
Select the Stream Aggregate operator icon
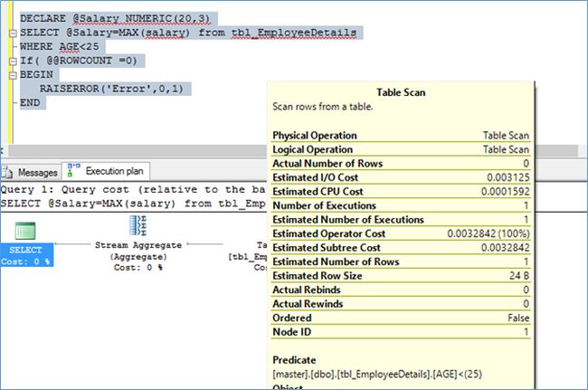click(x=139, y=226)
